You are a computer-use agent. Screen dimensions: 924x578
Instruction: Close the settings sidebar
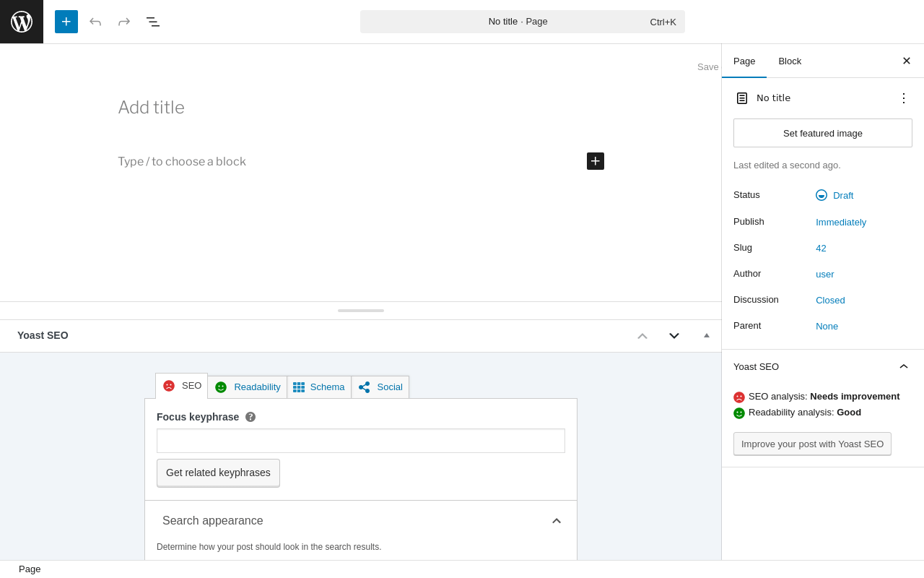(x=907, y=61)
